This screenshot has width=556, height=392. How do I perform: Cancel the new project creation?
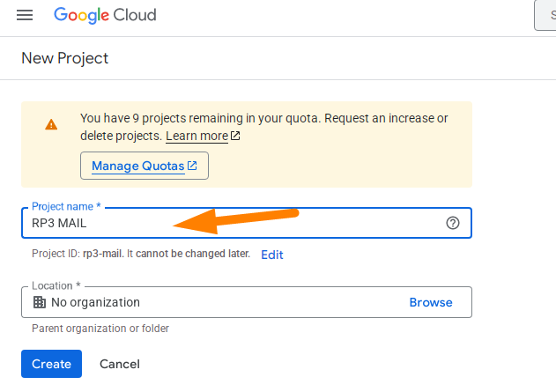pos(120,364)
